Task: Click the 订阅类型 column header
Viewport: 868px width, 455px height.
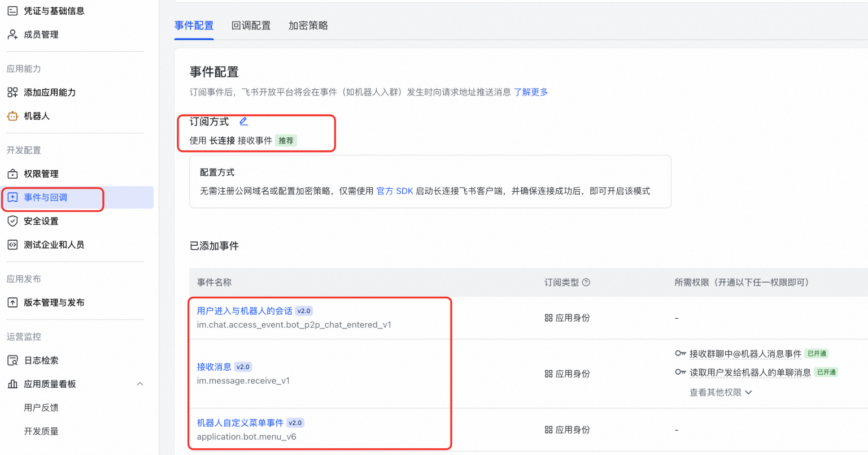Action: [561, 282]
